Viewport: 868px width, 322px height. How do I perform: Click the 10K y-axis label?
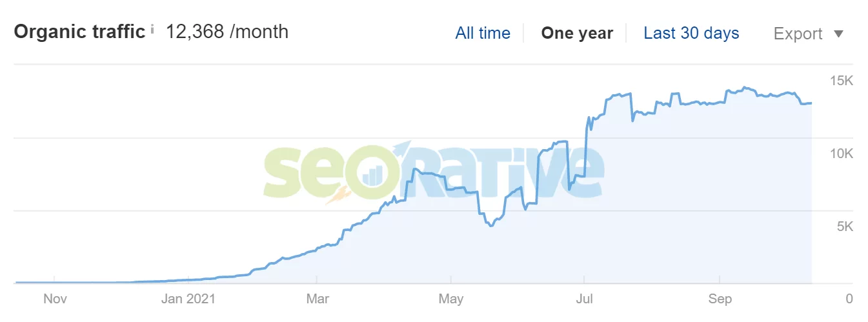coord(842,154)
